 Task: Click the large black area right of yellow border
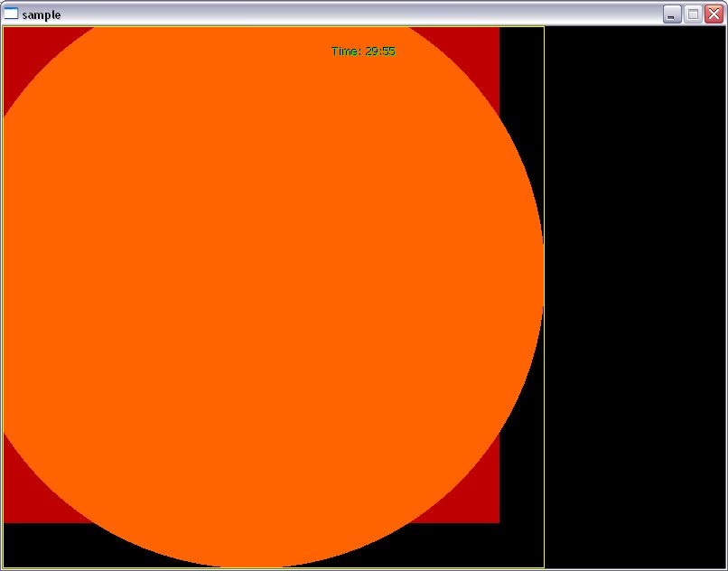635,298
